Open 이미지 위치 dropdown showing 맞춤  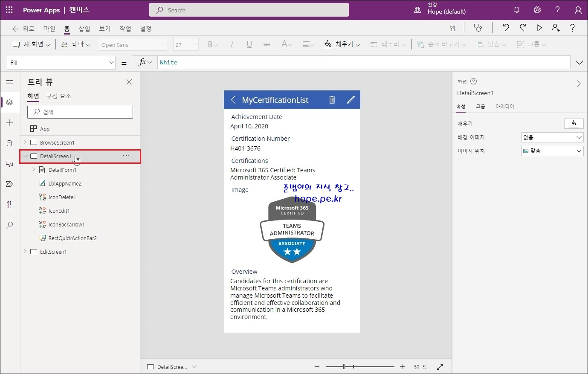(x=552, y=151)
